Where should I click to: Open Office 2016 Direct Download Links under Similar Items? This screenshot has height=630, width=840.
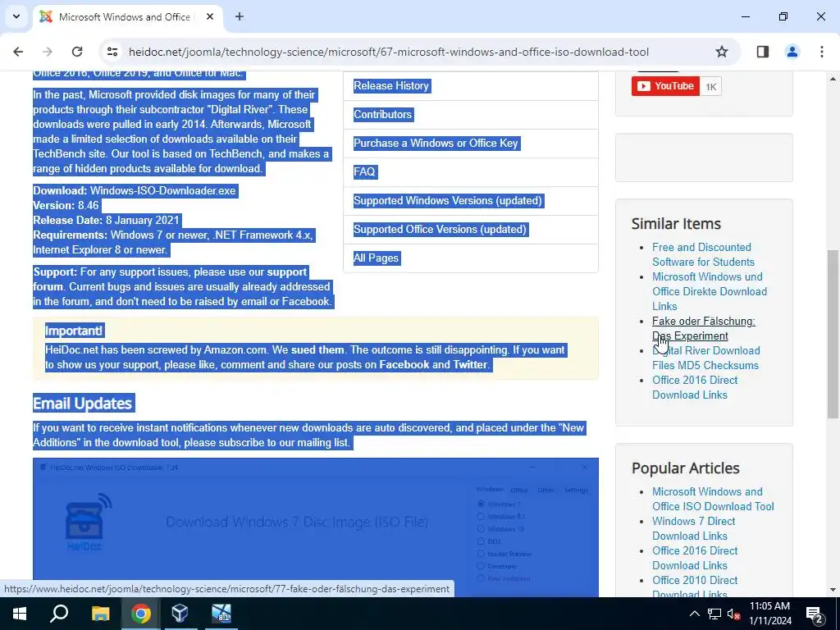point(695,387)
